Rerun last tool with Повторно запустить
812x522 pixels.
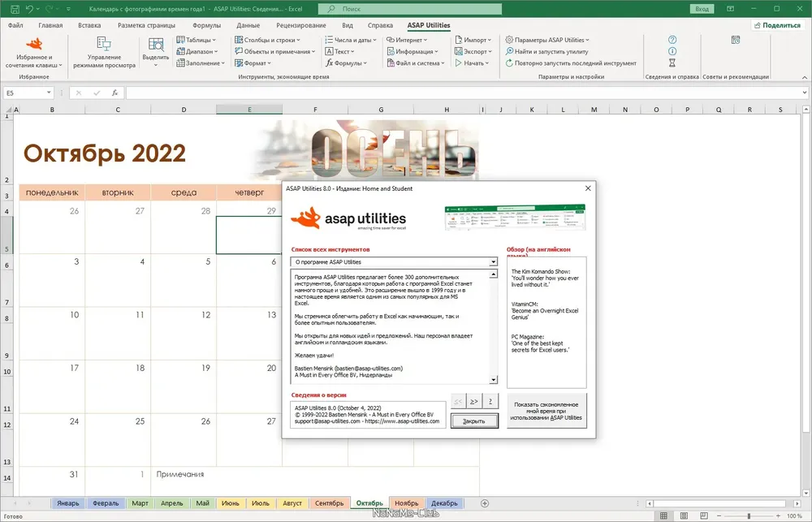point(571,63)
